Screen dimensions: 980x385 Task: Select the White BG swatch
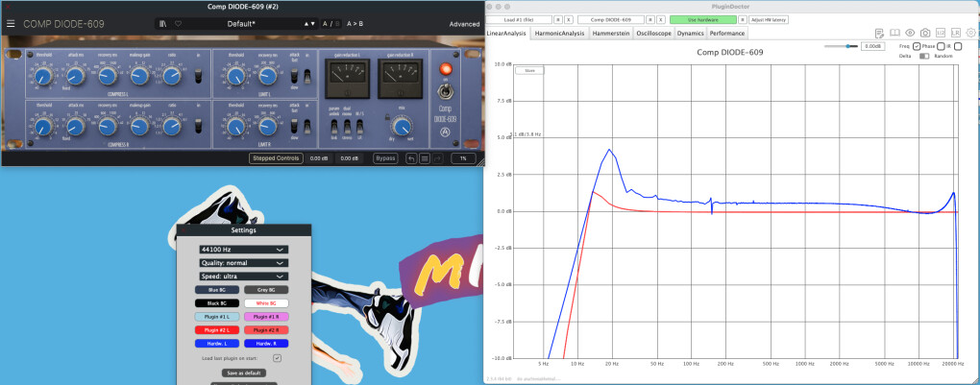tap(266, 303)
